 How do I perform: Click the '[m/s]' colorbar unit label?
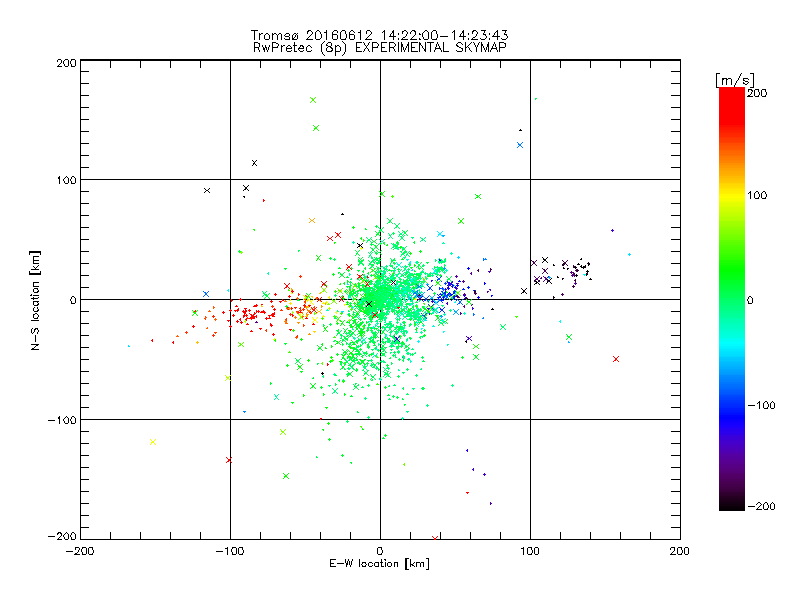735,80
